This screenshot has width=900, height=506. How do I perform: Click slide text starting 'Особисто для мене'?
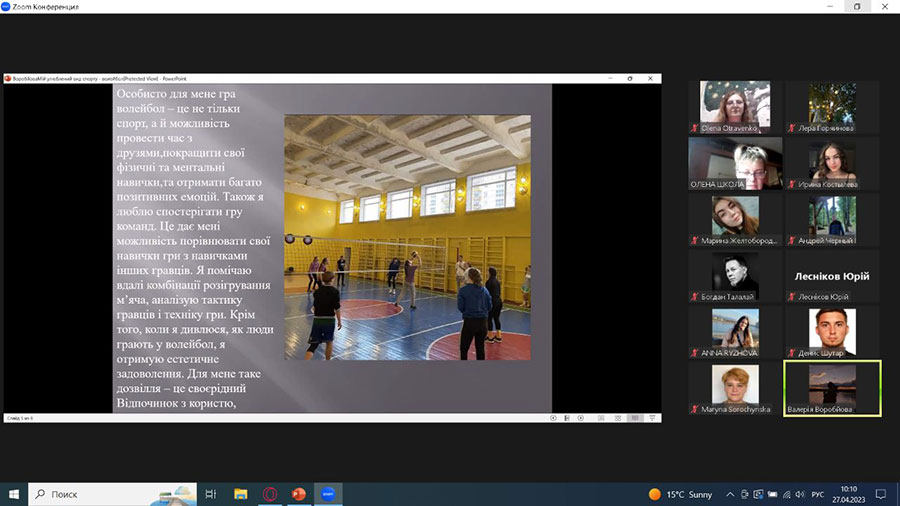click(195, 248)
